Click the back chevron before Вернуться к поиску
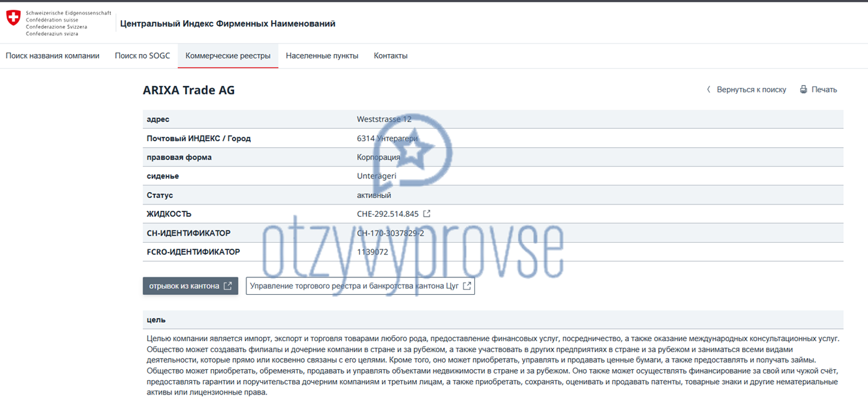Viewport: 868px width, 401px height. 708,90
